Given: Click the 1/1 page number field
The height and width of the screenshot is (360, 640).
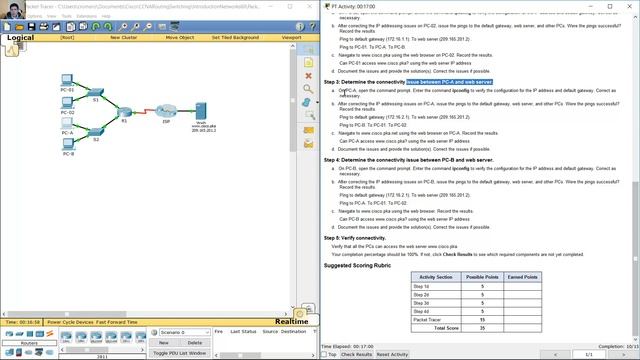Looking at the screenshot, I should pos(589,354).
